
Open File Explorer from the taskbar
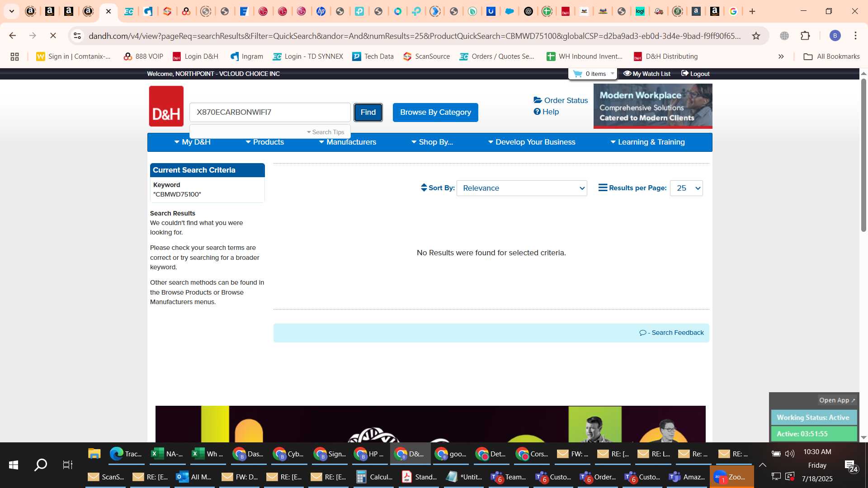pyautogui.click(x=94, y=454)
